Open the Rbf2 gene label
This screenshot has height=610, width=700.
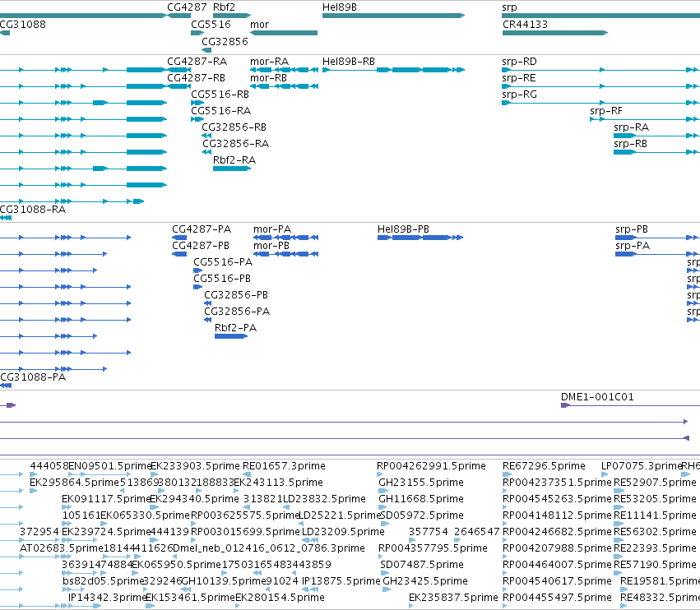pyautogui.click(x=224, y=7)
